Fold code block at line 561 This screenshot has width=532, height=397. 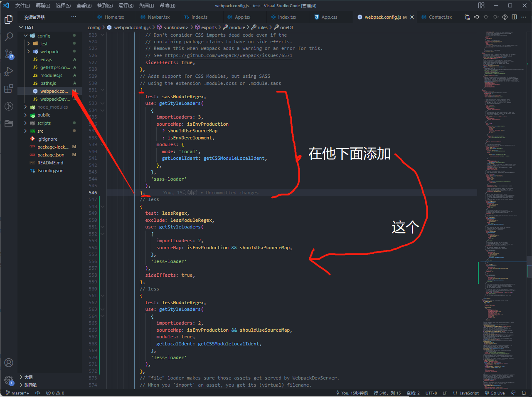pos(102,296)
